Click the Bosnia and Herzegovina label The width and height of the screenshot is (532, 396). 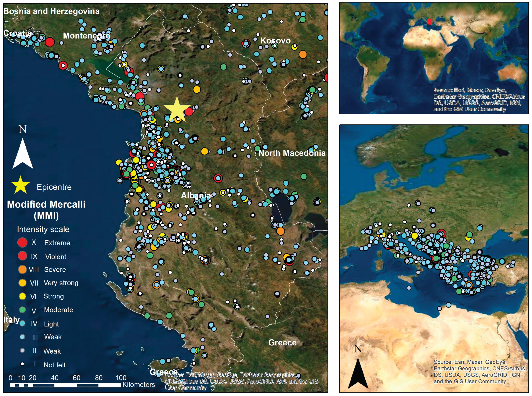(x=51, y=11)
